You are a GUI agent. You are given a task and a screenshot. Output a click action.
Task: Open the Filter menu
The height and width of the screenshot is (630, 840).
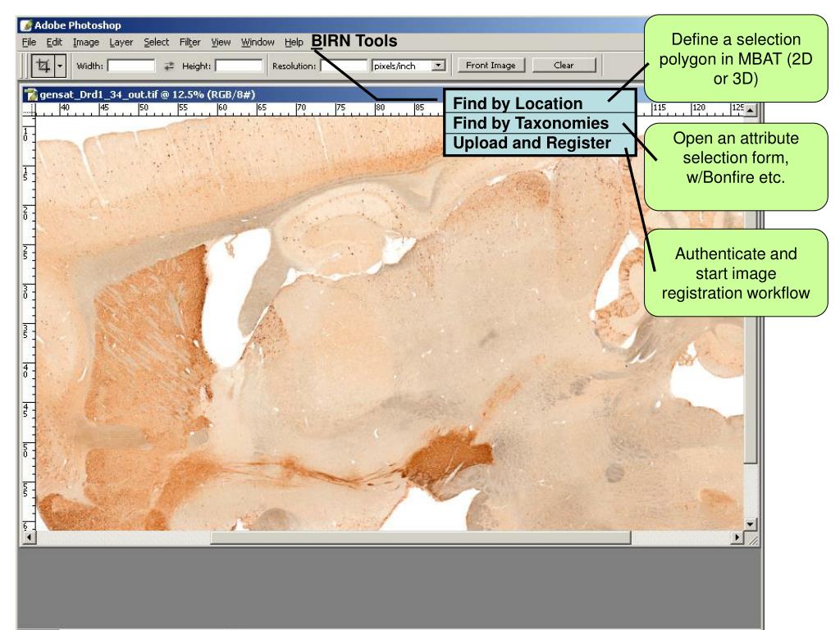click(189, 43)
